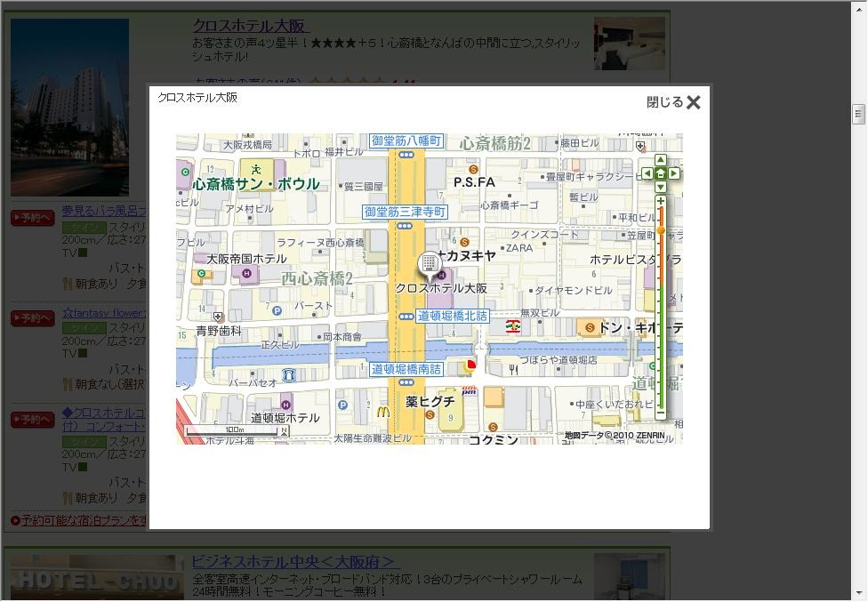The width and height of the screenshot is (868, 602).
Task: Click the am/pm convenience store icon
Action: click(x=470, y=390)
